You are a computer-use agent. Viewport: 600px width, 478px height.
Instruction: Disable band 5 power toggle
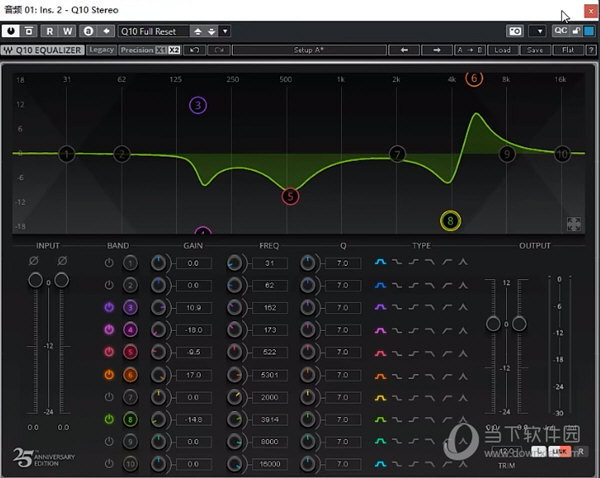109,352
